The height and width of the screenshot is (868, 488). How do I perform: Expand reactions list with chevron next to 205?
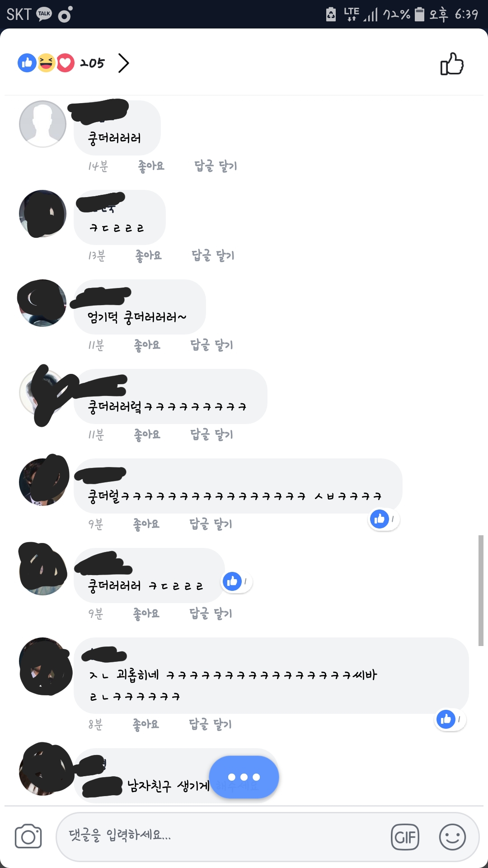123,63
